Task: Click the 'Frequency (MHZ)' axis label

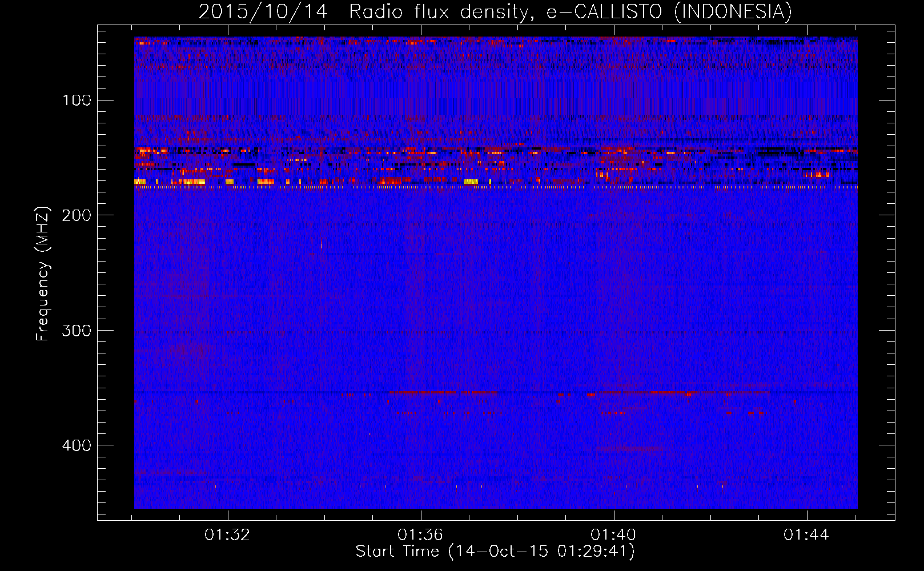Action: point(42,274)
